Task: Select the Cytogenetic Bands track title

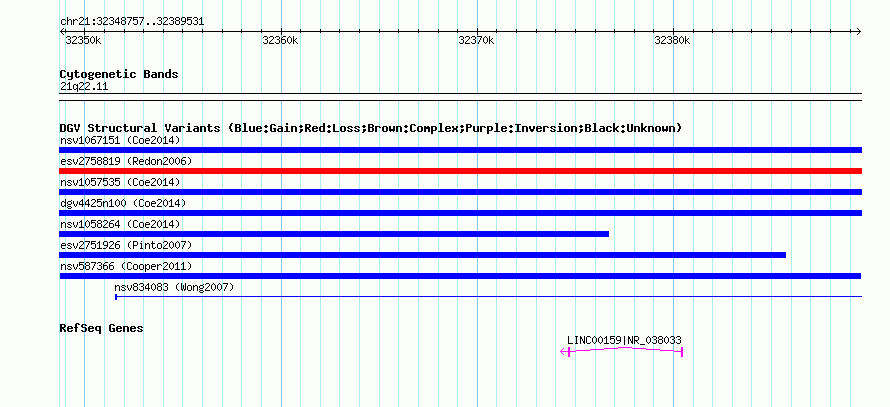Action: coord(119,74)
